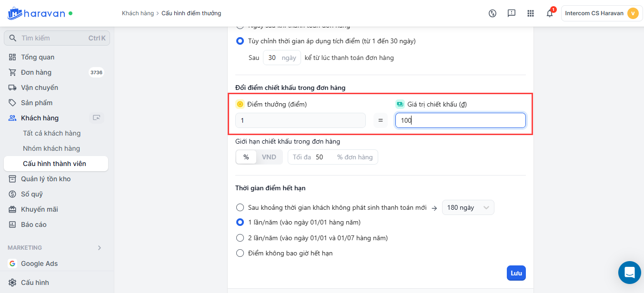
Task: Open the Intercom chat bubble
Action: (x=629, y=273)
